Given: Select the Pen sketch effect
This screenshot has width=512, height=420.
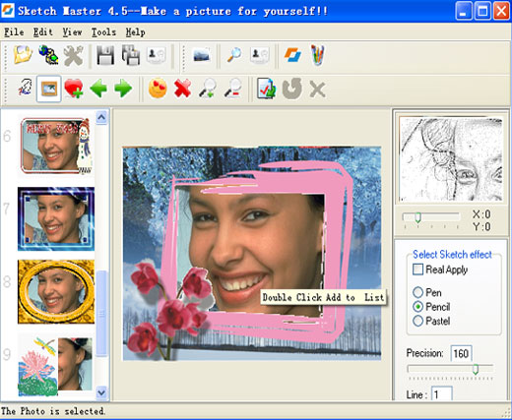Looking at the screenshot, I should [x=417, y=292].
